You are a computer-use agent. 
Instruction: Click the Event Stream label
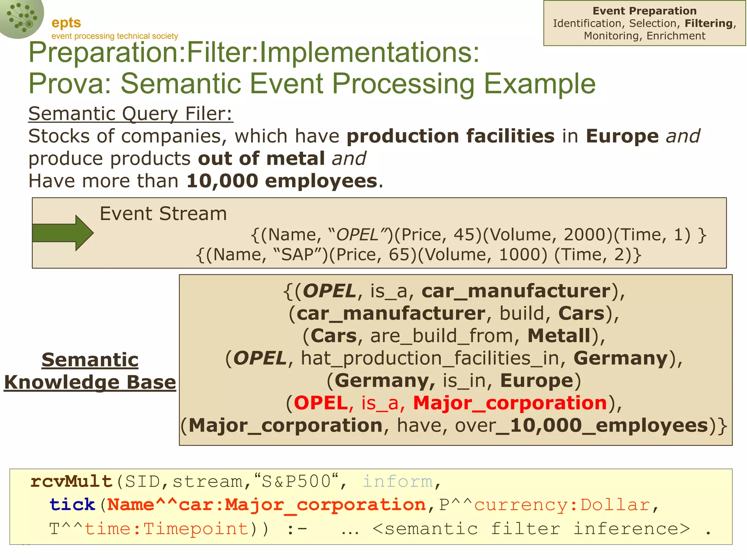click(163, 214)
